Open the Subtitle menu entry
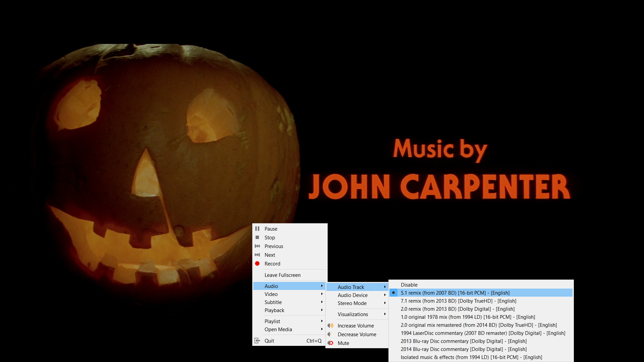 pos(290,302)
